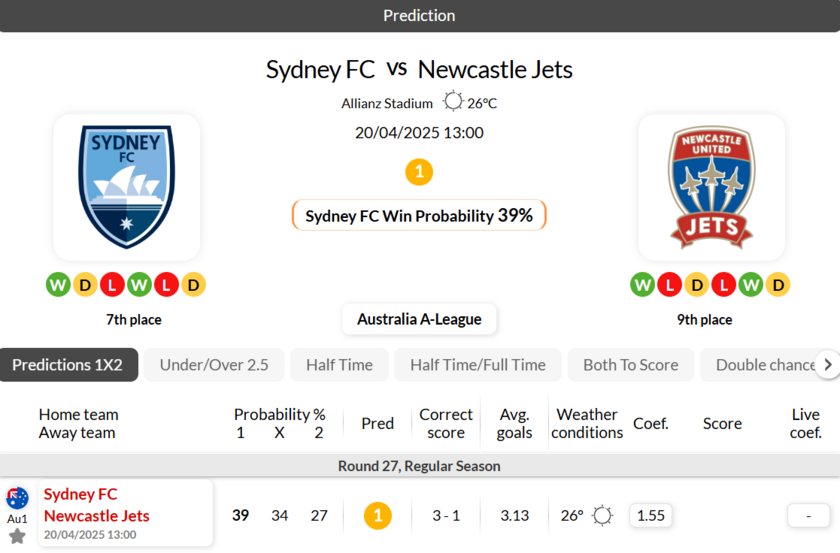Select the Predictions 1X2 tab
840x553 pixels.
pos(68,365)
